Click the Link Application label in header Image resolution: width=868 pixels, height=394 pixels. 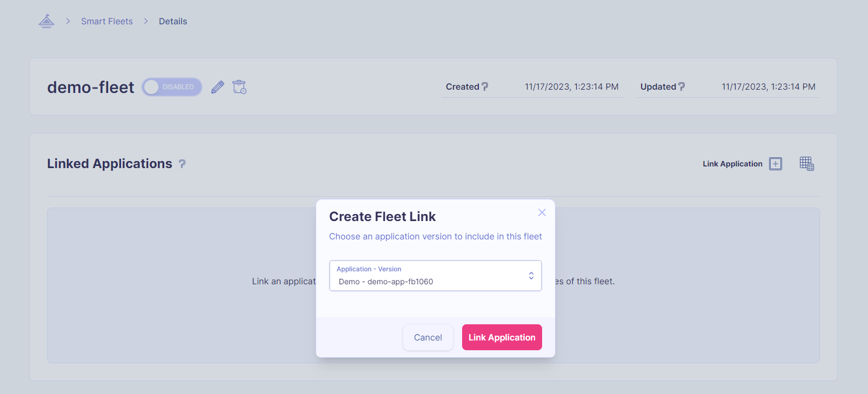[732, 164]
